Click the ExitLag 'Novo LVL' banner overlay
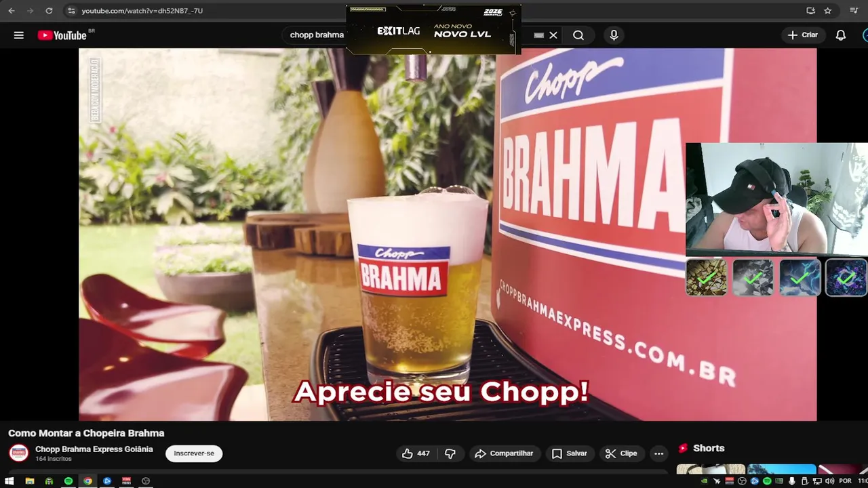868x488 pixels. point(433,30)
